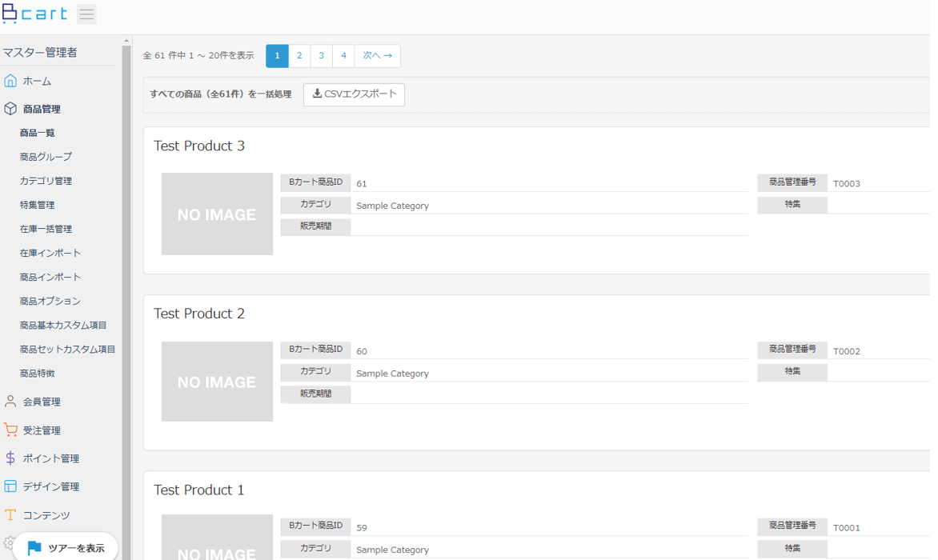Viewport: 938px width, 560px height.
Task: Go to pagination page 4
Action: 343,55
